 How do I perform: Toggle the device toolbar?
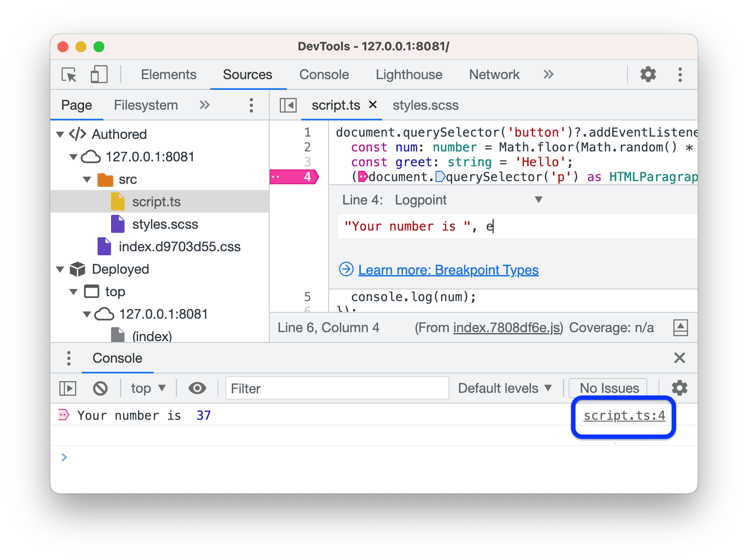click(x=98, y=75)
